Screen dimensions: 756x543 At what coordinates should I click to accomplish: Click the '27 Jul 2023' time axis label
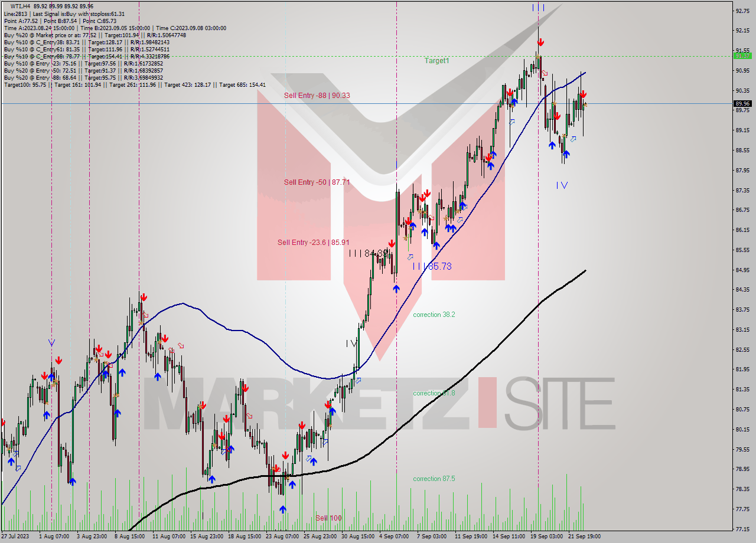coord(15,537)
